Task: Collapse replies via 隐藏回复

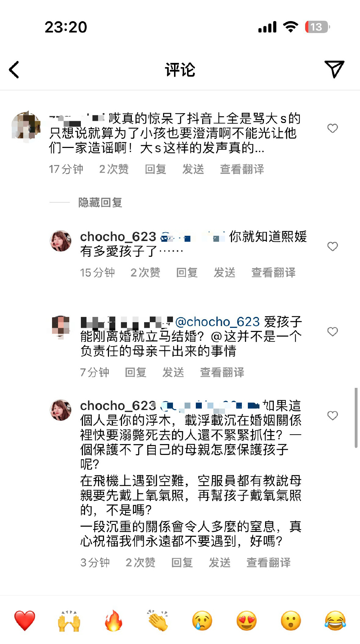Action: point(100,202)
